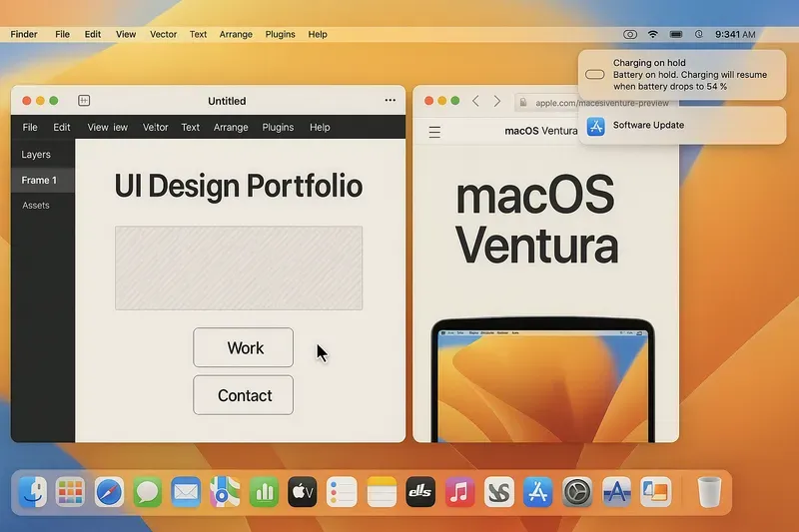Viewport: 799px width, 532px height.
Task: Open the 'Charging on hold' notification
Action: (682, 75)
